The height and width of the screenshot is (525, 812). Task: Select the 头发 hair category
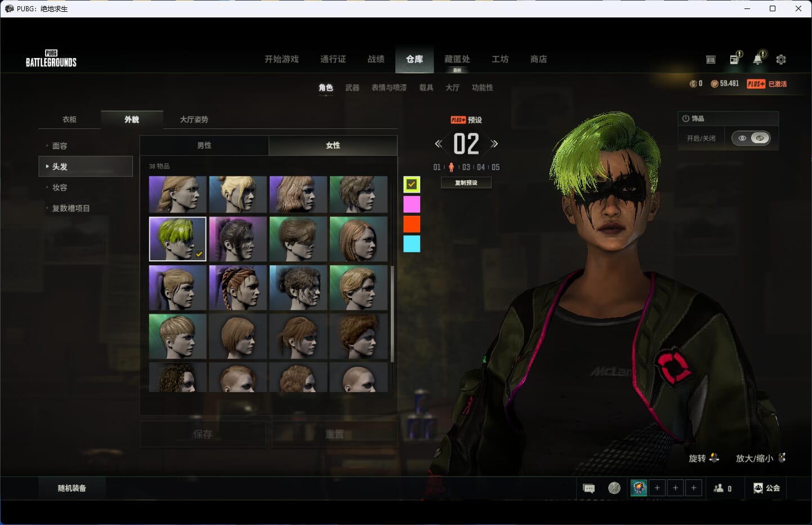pos(86,167)
